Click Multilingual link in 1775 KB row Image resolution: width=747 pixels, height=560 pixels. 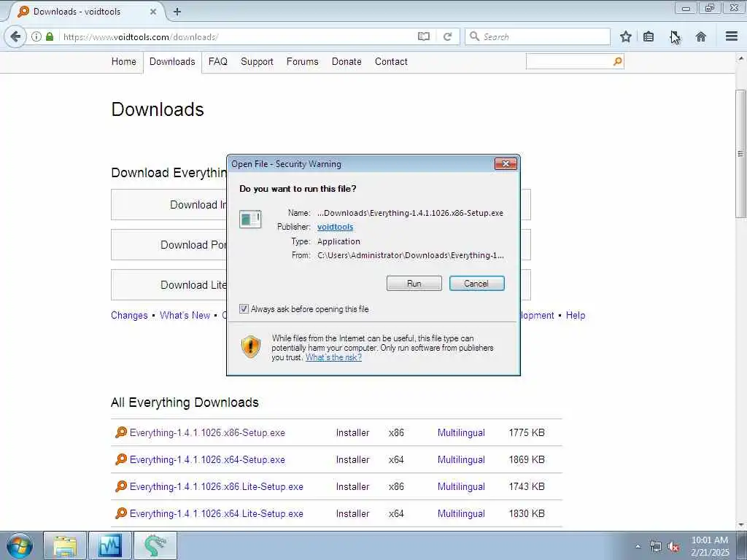(x=461, y=432)
